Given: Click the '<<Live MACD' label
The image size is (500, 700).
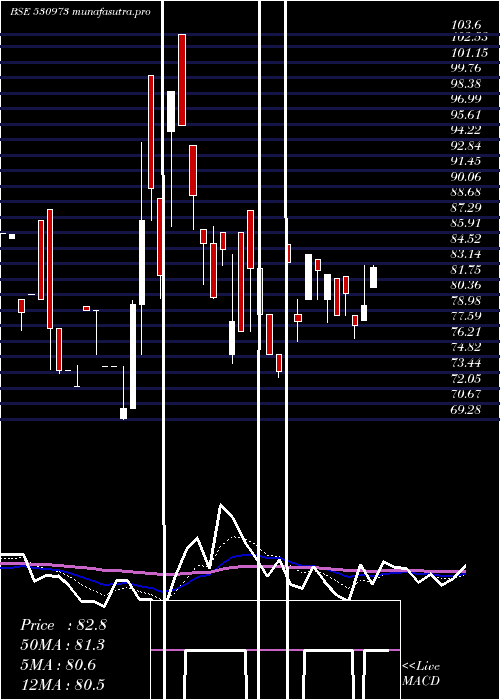Looking at the screenshot, I should [x=421, y=674].
